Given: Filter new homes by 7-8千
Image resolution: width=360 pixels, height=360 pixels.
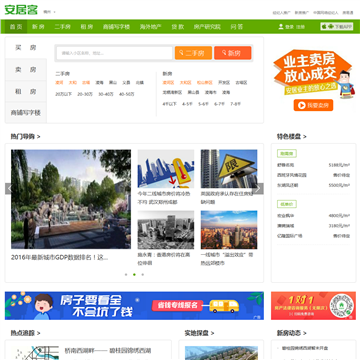Looking at the screenshot, I should (235, 104).
